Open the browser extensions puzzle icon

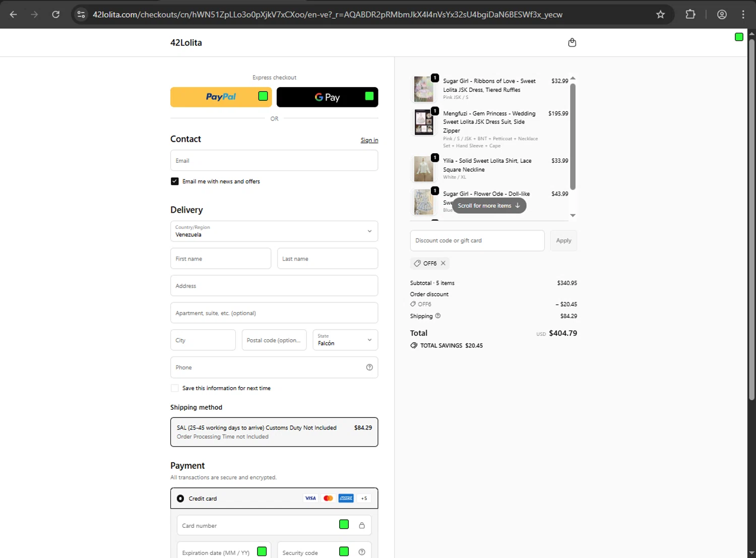pos(690,15)
